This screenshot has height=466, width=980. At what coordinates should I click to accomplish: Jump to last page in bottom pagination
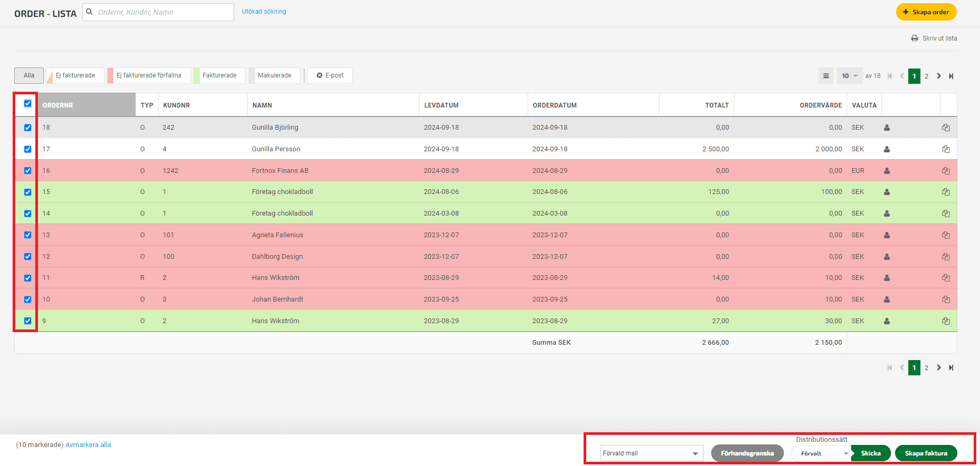pos(951,367)
